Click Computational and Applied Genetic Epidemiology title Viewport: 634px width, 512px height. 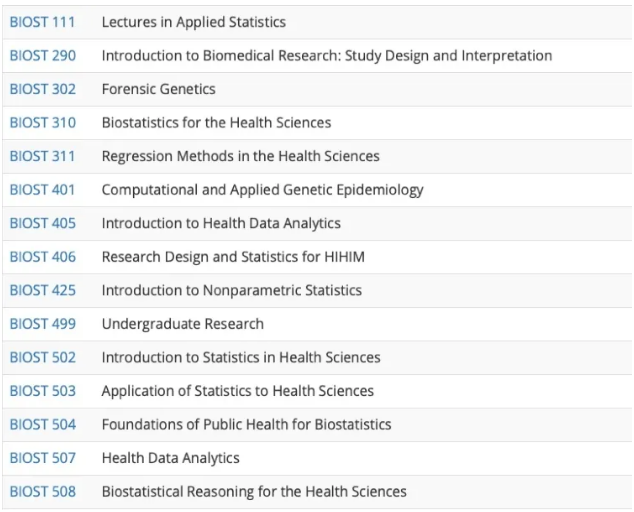[263, 190]
